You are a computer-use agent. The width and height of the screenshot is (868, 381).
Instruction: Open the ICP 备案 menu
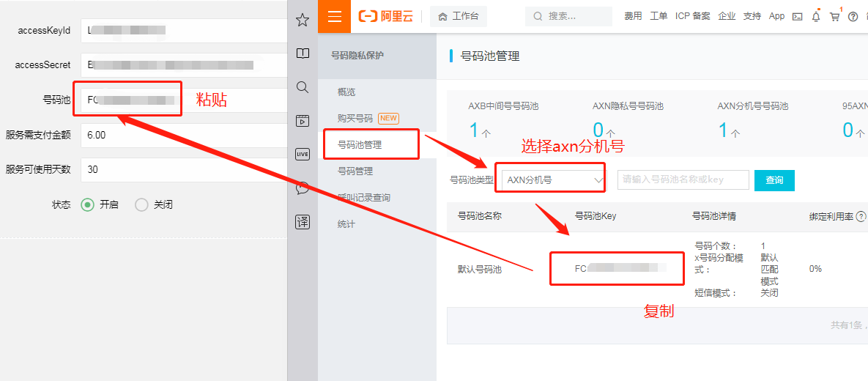coord(692,16)
